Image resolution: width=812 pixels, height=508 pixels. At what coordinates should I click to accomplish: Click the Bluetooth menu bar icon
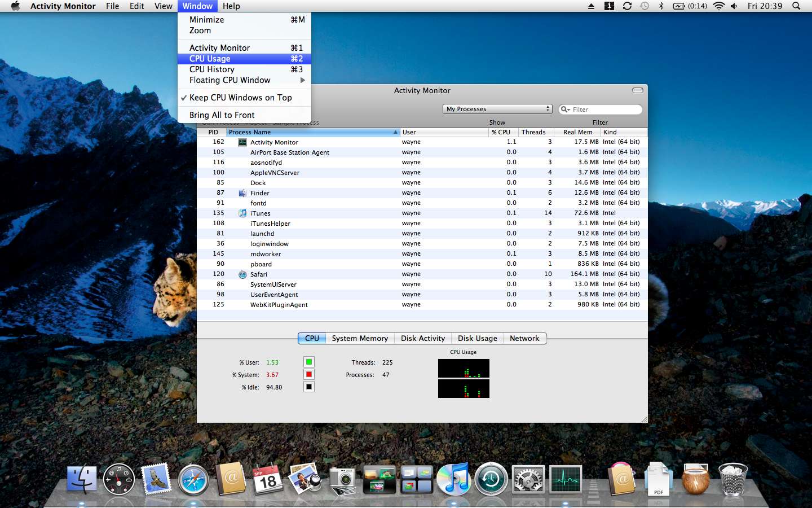tap(661, 6)
